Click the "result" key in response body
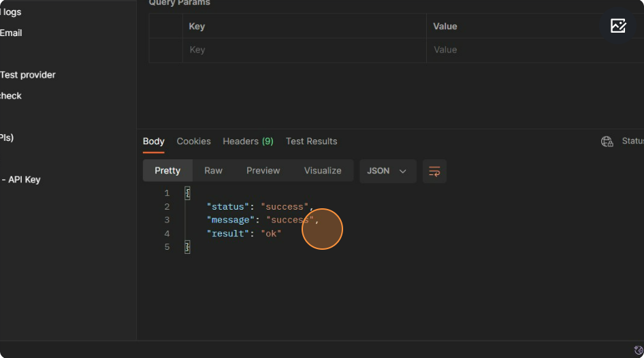The image size is (644, 358). pos(226,233)
